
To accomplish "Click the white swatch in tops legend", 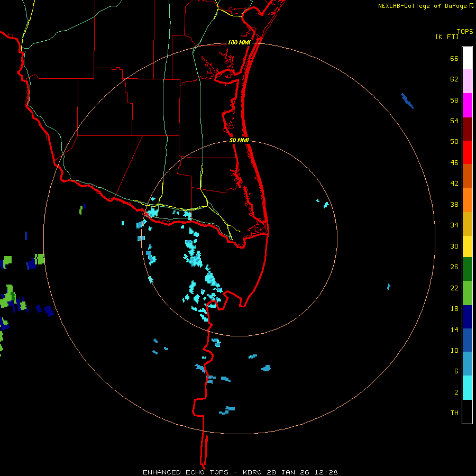I will pyautogui.click(x=467, y=58).
